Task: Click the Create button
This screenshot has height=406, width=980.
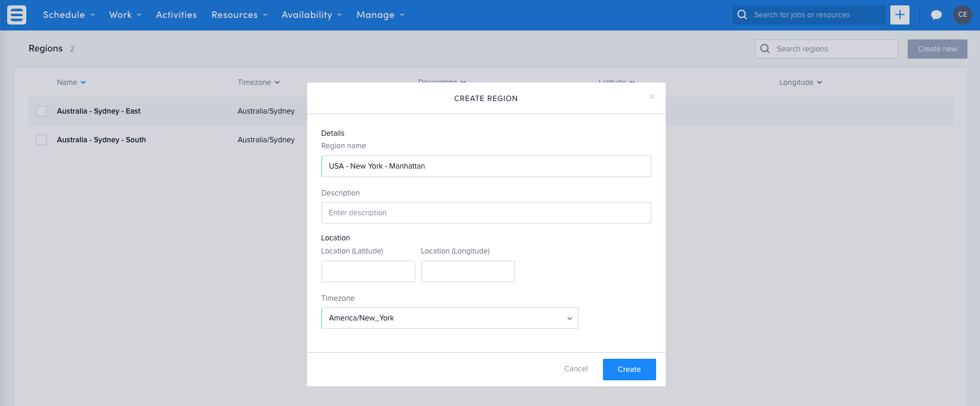Action: click(629, 370)
